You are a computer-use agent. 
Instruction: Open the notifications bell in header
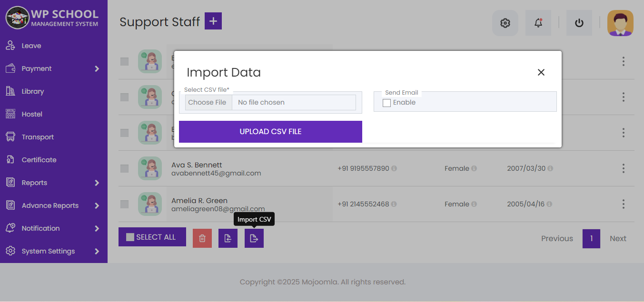[538, 23]
